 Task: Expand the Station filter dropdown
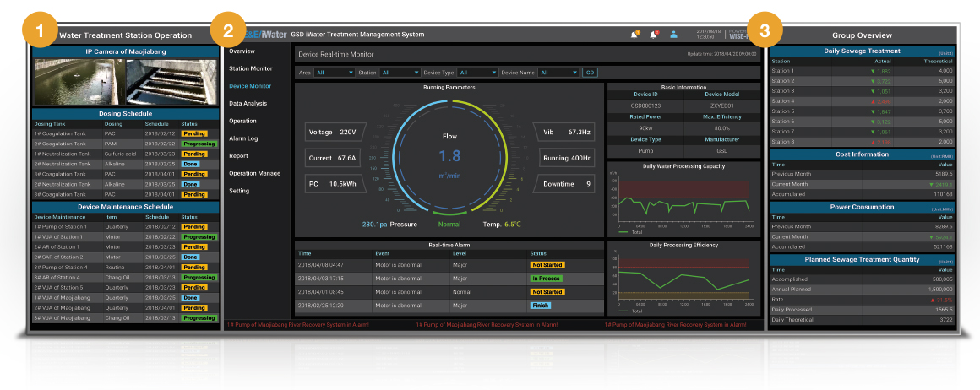[x=400, y=73]
